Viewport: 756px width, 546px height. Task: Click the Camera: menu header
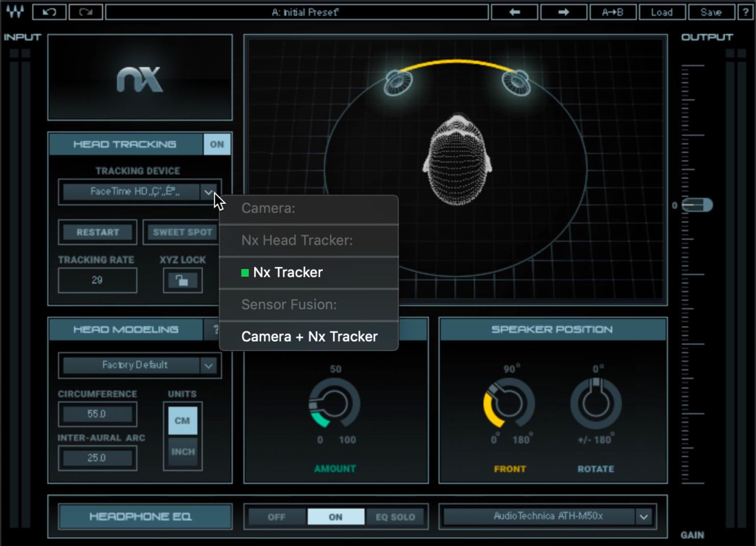click(x=309, y=208)
